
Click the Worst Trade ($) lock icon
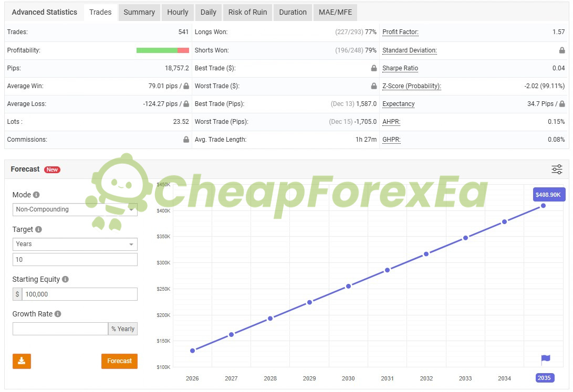[374, 86]
